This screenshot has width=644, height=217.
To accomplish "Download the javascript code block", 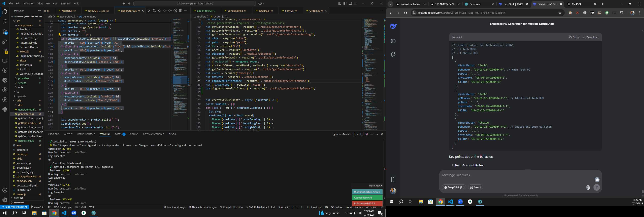I will click(590, 37).
